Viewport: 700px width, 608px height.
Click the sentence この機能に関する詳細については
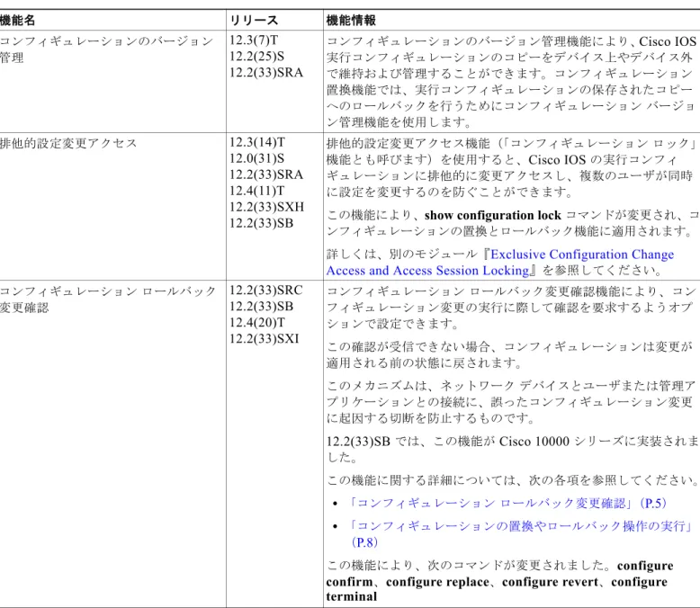[513, 480]
